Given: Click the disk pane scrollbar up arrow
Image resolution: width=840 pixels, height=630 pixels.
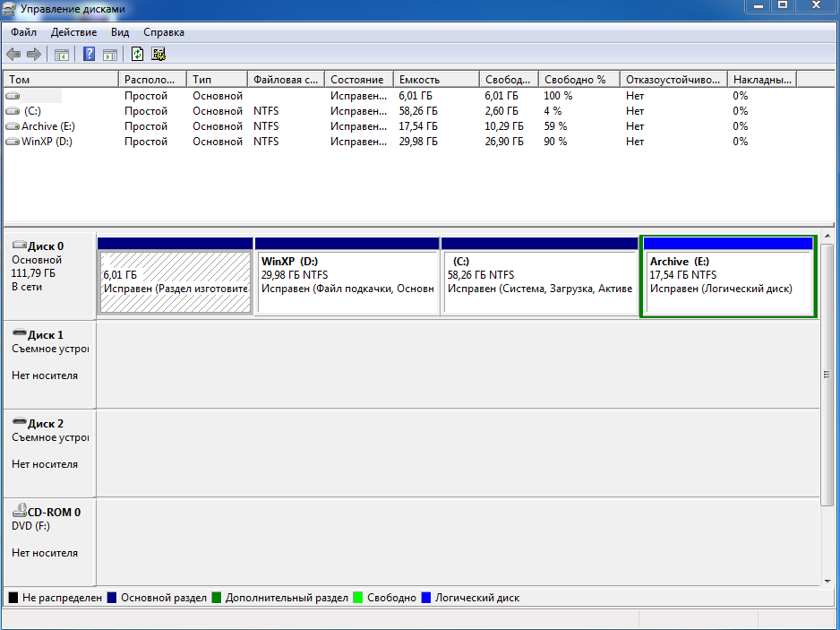Looking at the screenshot, I should [827, 236].
